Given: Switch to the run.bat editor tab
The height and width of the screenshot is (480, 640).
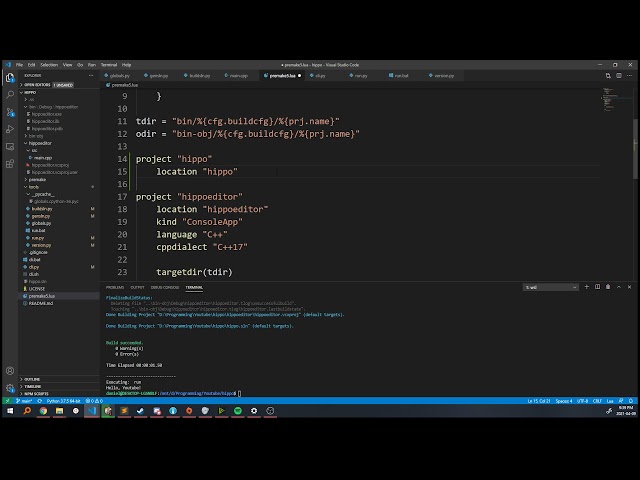Looking at the screenshot, I should (x=399, y=76).
